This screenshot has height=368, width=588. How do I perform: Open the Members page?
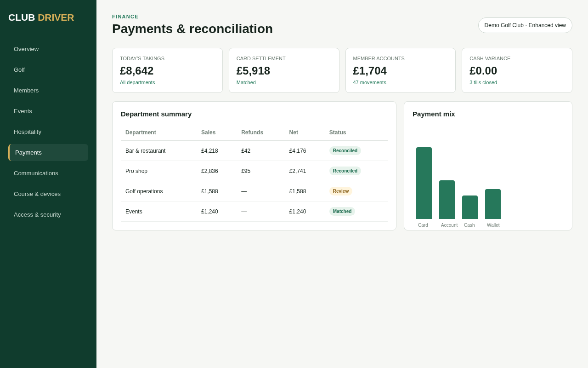pyautogui.click(x=48, y=90)
